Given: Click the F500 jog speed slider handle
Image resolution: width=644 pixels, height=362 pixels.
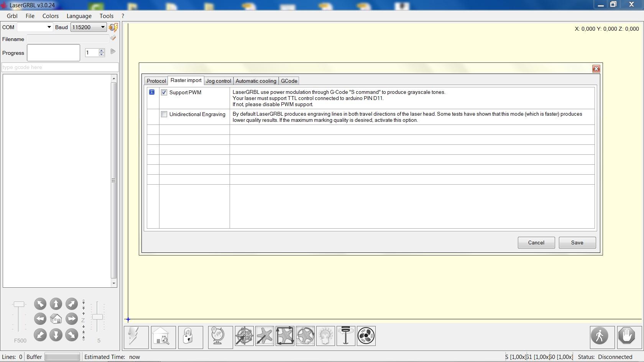Looking at the screenshot, I should click(x=19, y=304).
